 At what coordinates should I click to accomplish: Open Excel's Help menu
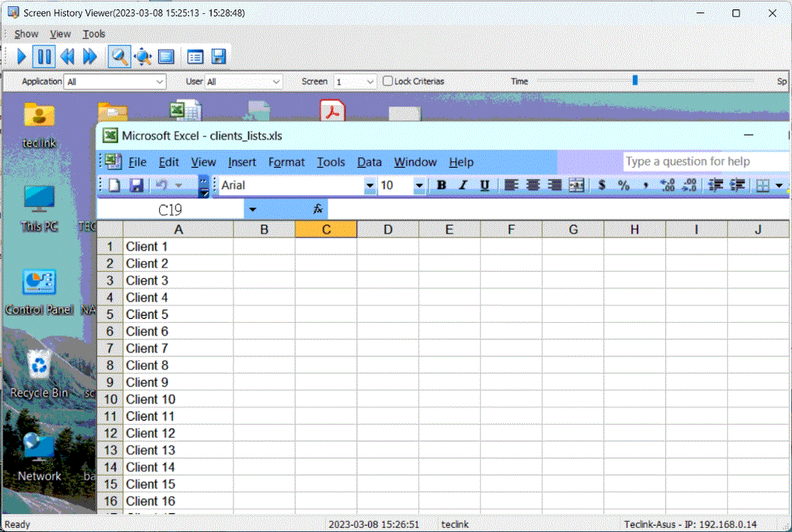[461, 162]
